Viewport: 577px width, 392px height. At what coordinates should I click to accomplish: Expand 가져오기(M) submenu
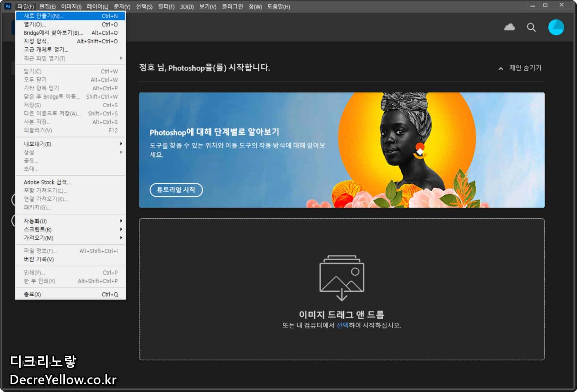coord(71,238)
